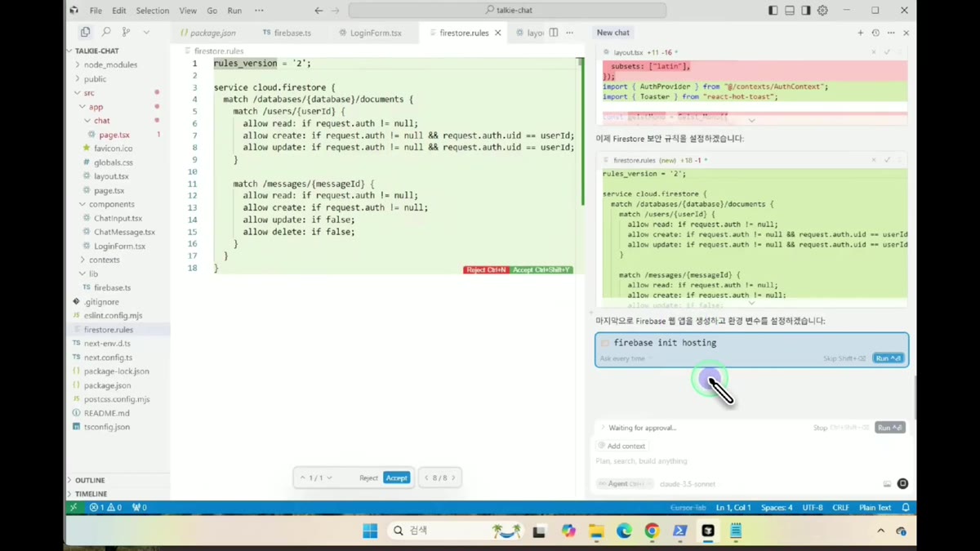Image resolution: width=980 pixels, height=551 pixels.
Task: Open the File menu
Action: 96,11
